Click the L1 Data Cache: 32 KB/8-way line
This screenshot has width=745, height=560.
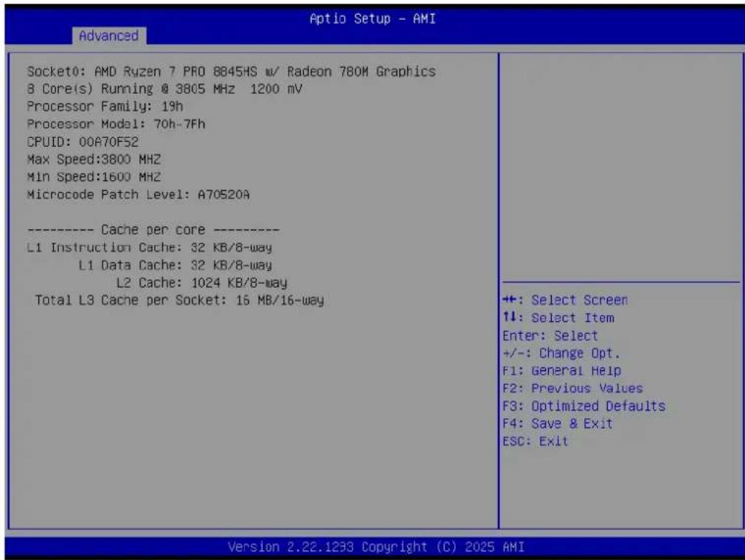point(176,266)
